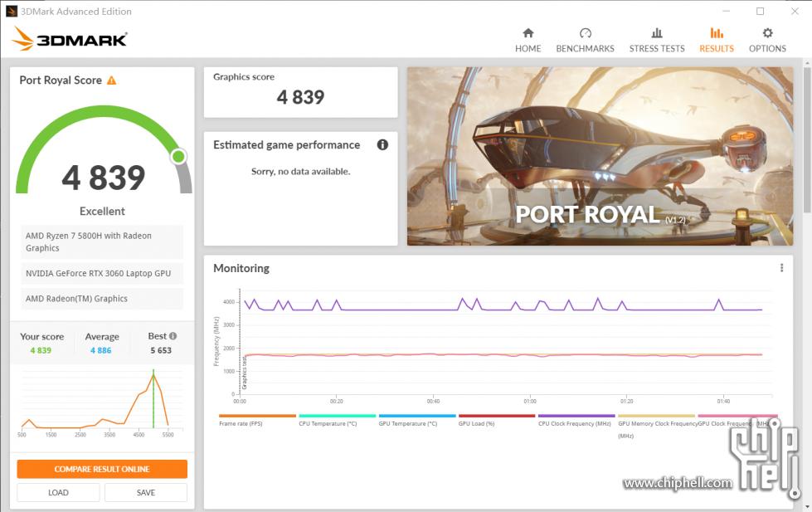Viewport: 812px width, 512px height.
Task: Toggle the CPU Temperature legend item
Action: (337, 420)
